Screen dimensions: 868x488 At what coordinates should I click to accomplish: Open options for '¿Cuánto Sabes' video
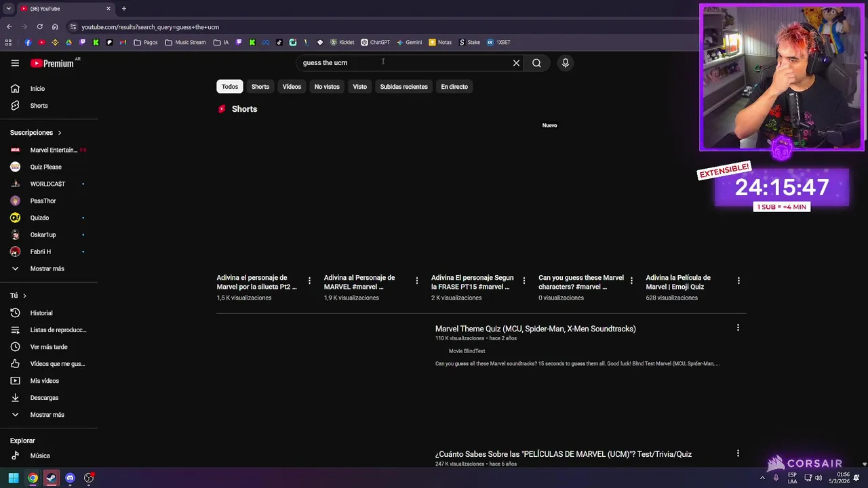point(738,453)
